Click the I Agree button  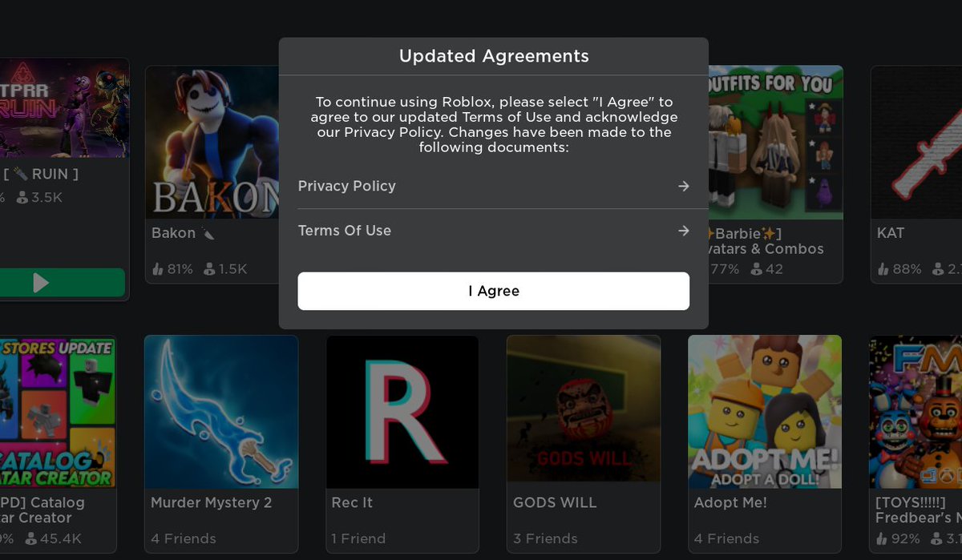[x=493, y=291]
